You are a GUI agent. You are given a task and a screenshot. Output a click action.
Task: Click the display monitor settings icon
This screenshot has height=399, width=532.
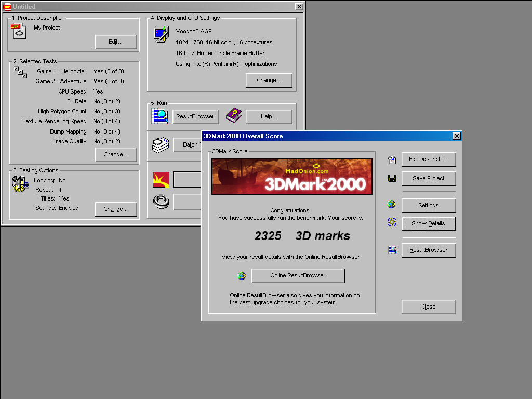[162, 35]
